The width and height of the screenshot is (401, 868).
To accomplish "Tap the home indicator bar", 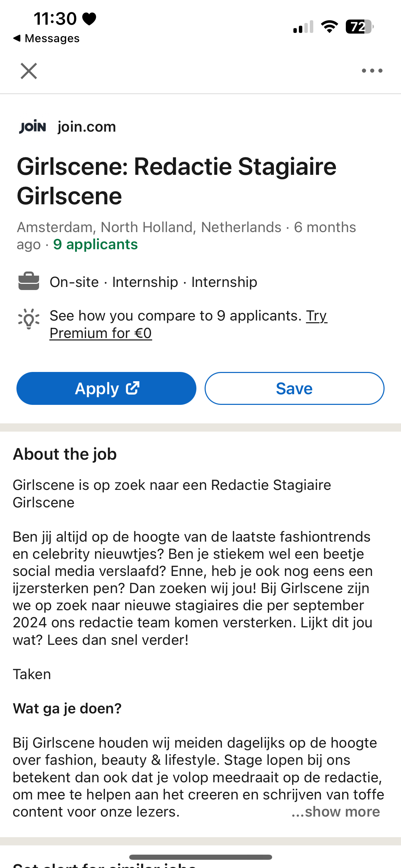I will pyautogui.click(x=200, y=857).
